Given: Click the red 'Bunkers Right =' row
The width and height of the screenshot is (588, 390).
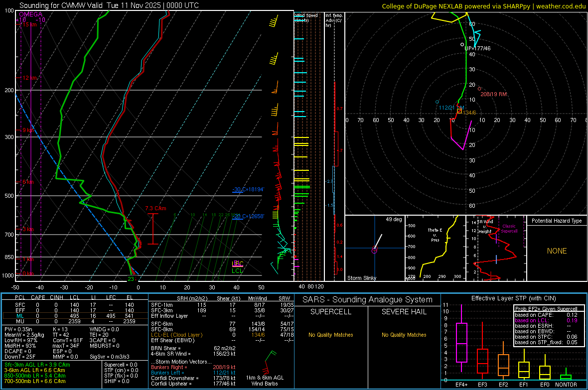Looking at the screenshot, I should [x=193, y=367].
